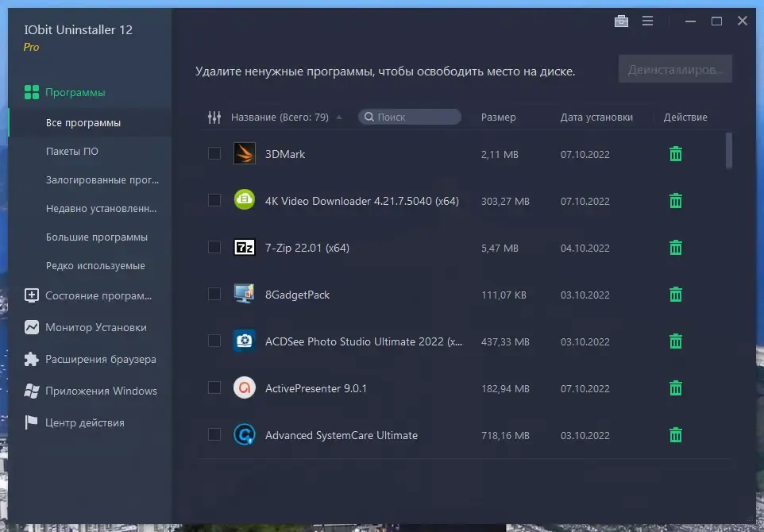Sort by the Название (Всего: 79) header

[280, 118]
